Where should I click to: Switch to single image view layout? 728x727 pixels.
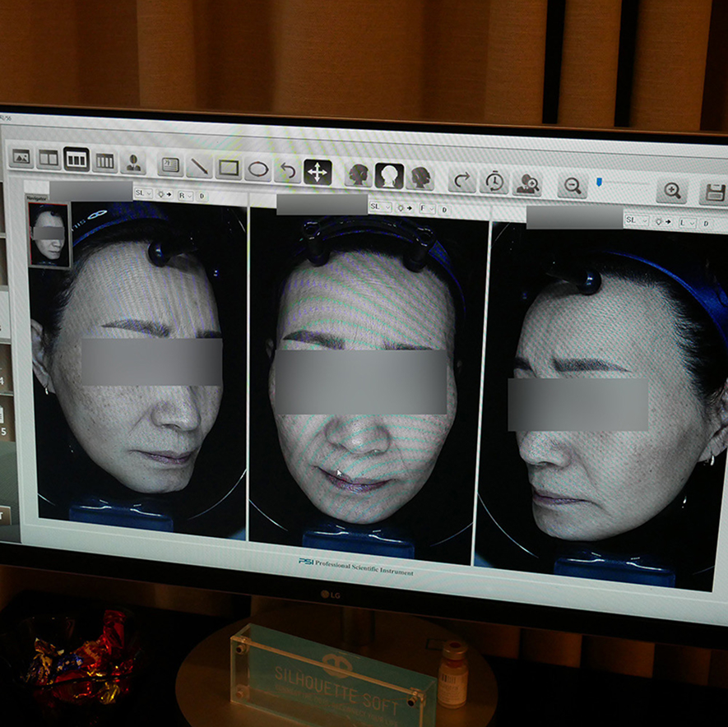click(21, 155)
